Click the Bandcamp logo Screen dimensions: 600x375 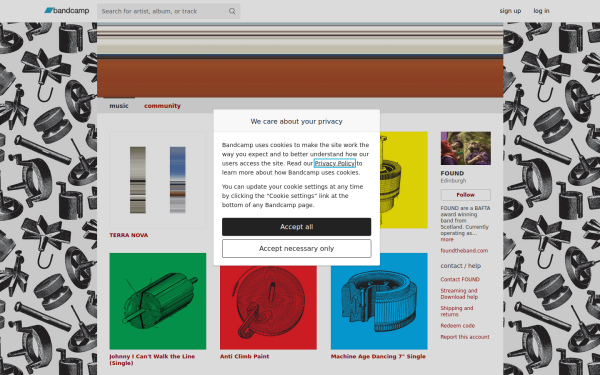pos(67,11)
